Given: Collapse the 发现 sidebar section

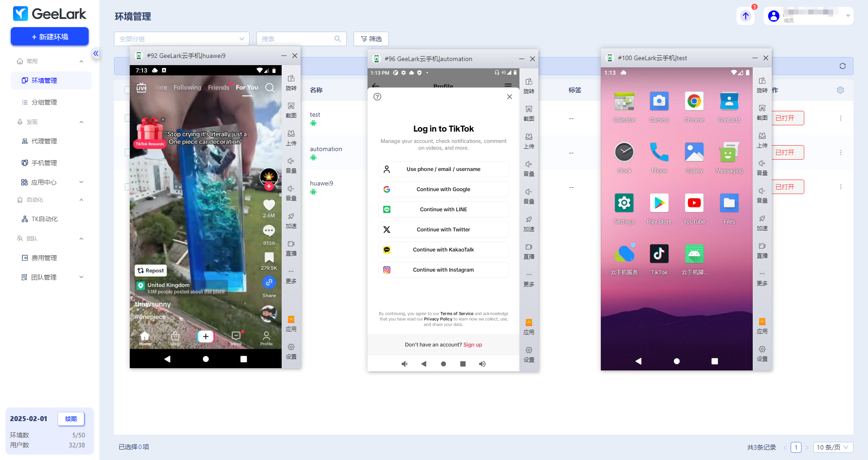Looking at the screenshot, I should point(81,122).
